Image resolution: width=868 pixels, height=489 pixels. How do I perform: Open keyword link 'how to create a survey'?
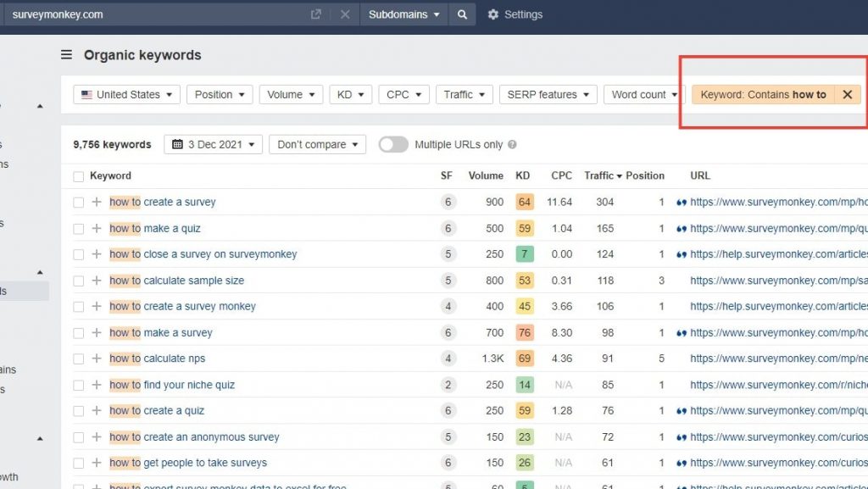coord(162,202)
